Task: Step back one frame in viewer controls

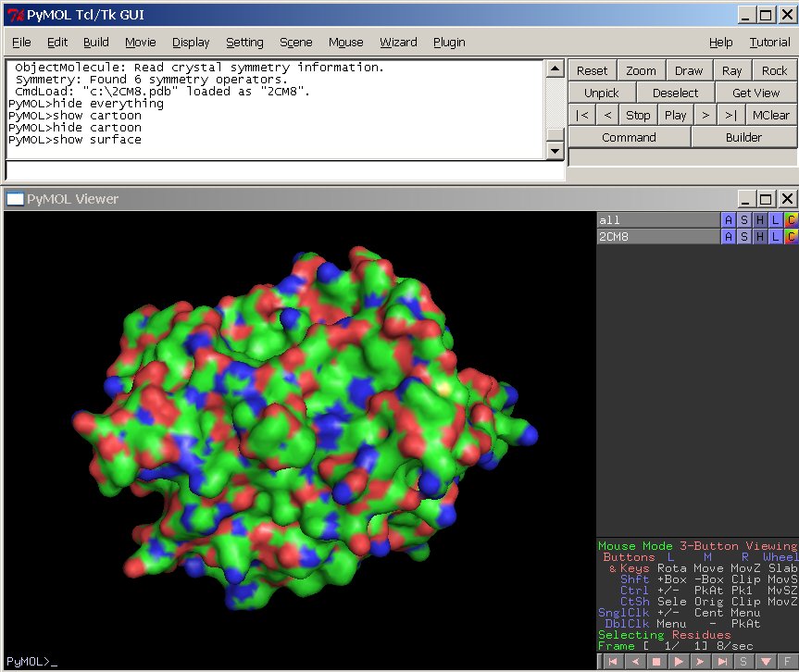Action: tap(635, 662)
